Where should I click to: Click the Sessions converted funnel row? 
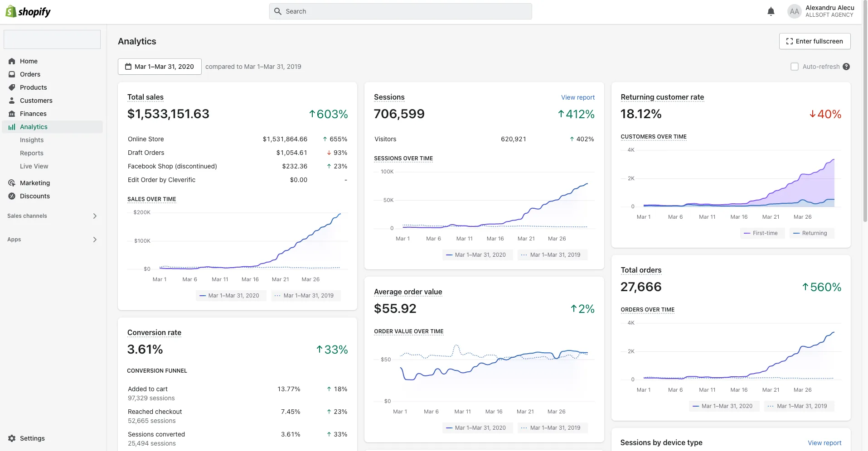pos(238,439)
